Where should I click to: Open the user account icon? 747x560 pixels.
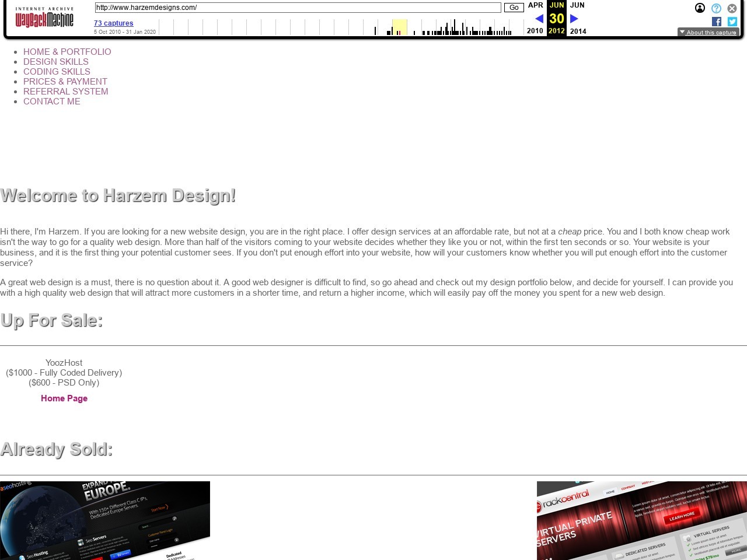coord(700,8)
